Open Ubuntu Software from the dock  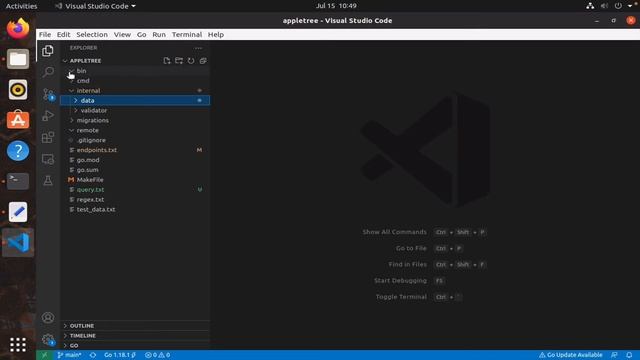click(x=18, y=120)
